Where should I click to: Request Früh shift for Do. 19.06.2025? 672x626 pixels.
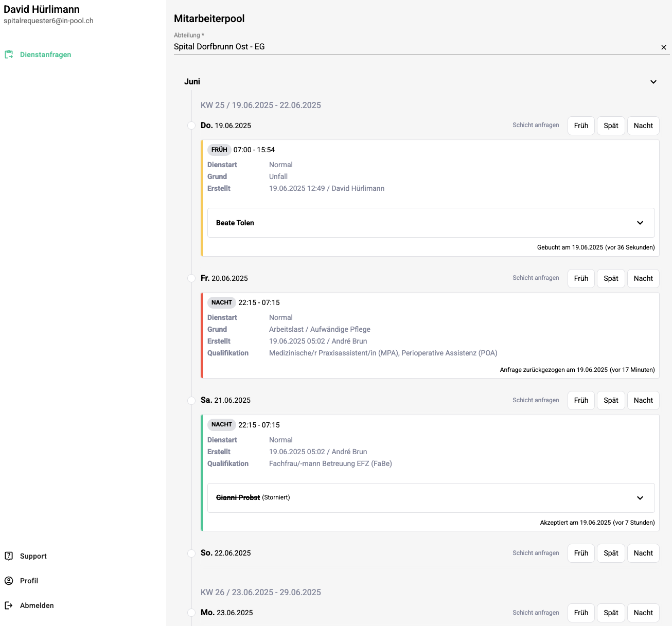[x=581, y=126]
